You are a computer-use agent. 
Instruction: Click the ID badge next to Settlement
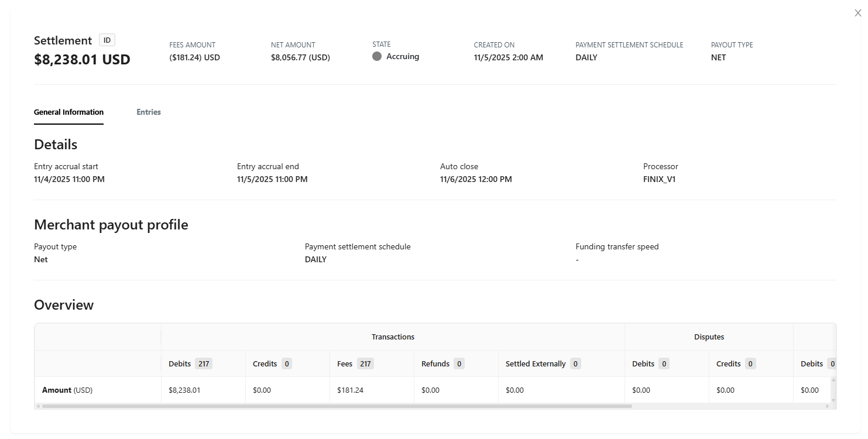pos(107,40)
